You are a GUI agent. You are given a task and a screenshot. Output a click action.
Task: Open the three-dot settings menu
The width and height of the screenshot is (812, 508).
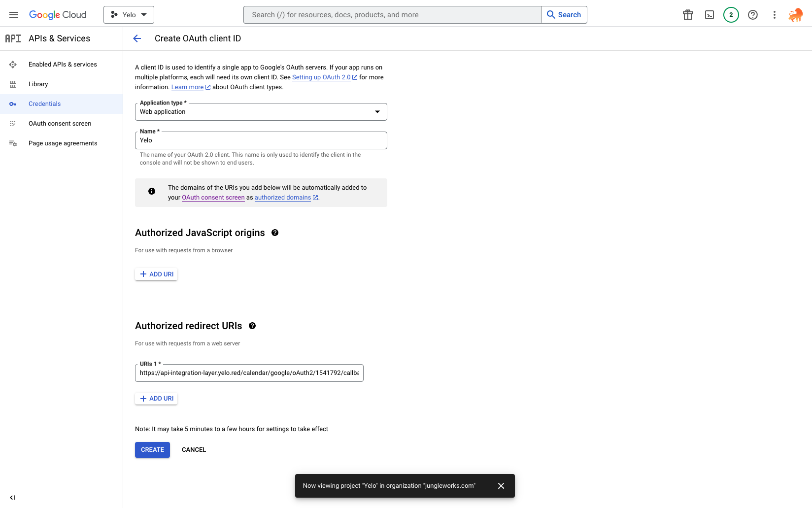point(775,15)
